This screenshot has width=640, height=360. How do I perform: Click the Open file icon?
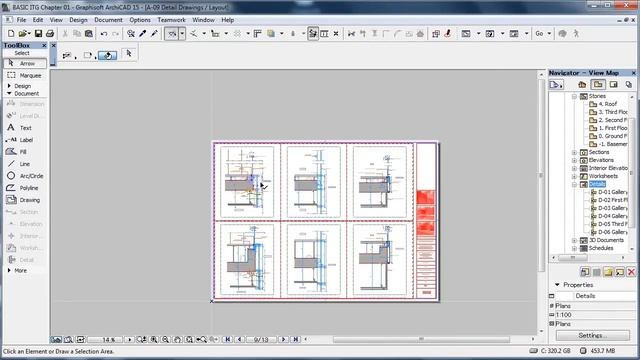[x=23, y=33]
